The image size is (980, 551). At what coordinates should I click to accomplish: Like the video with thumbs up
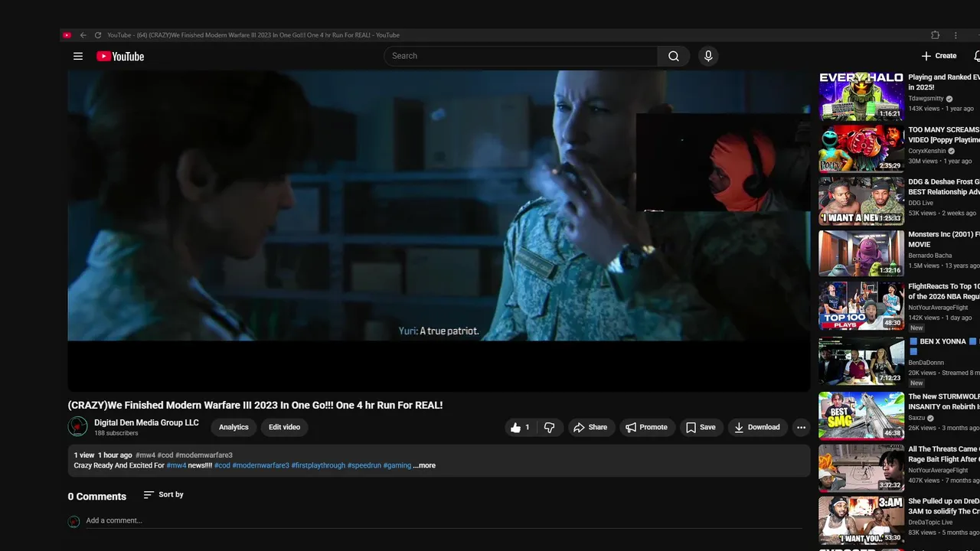pos(521,428)
